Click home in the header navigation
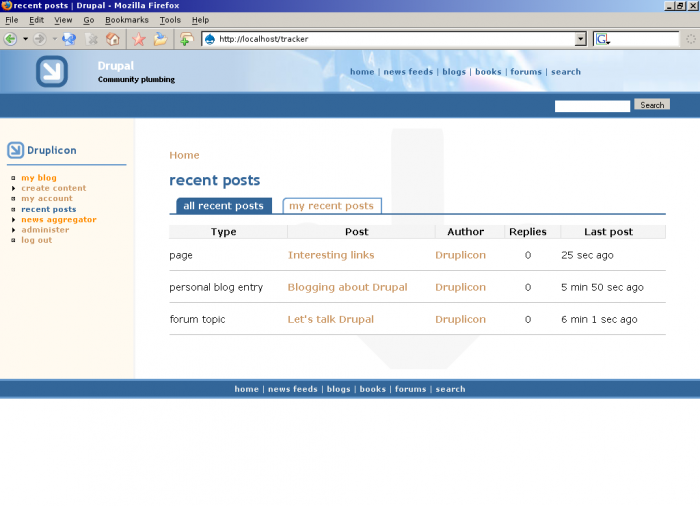Image resolution: width=700 pixels, height=506 pixels. pyautogui.click(x=362, y=72)
